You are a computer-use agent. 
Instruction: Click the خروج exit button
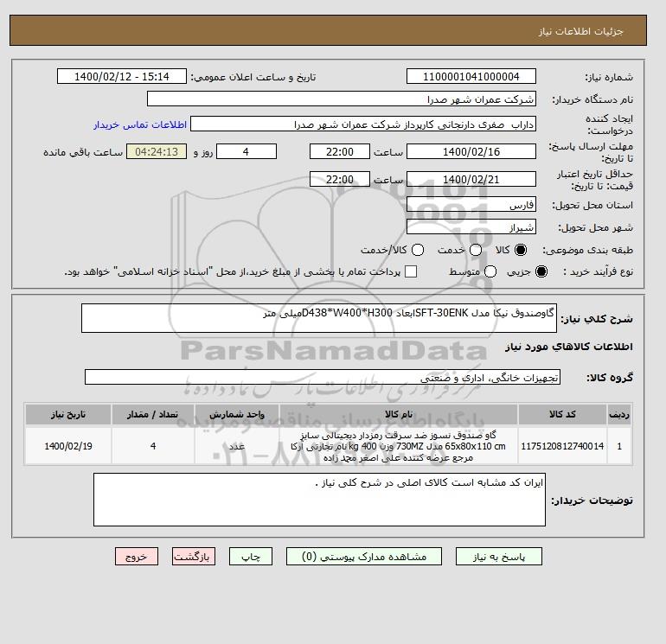pyautogui.click(x=137, y=557)
